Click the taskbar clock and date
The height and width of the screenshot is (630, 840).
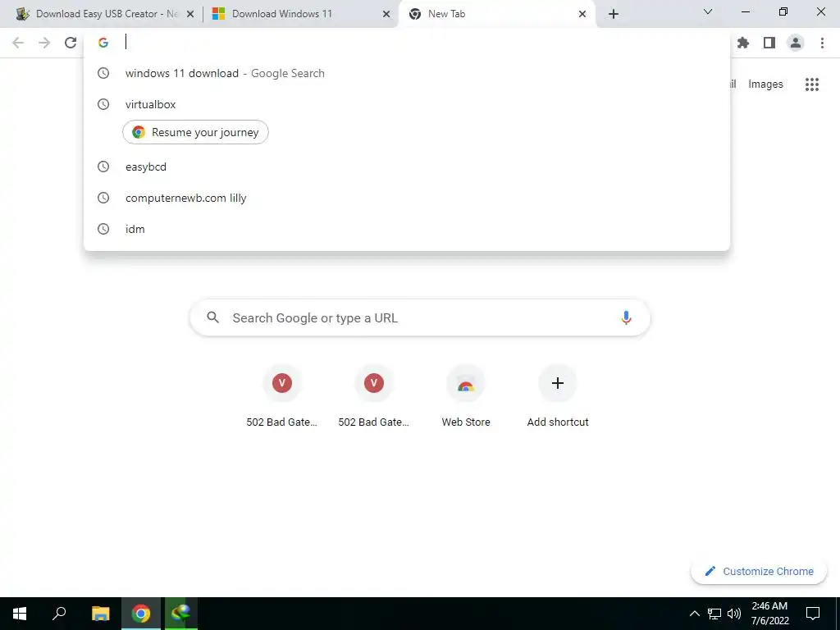pos(769,614)
